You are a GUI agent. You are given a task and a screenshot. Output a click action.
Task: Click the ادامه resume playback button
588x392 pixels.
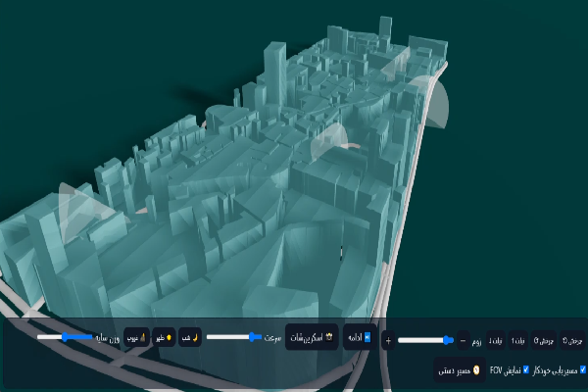point(360,337)
